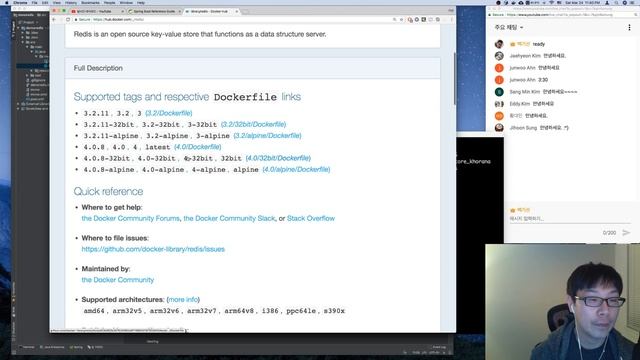The height and width of the screenshot is (360, 640).
Task: Open 3.2/Dockerfile link
Action: click(169, 113)
